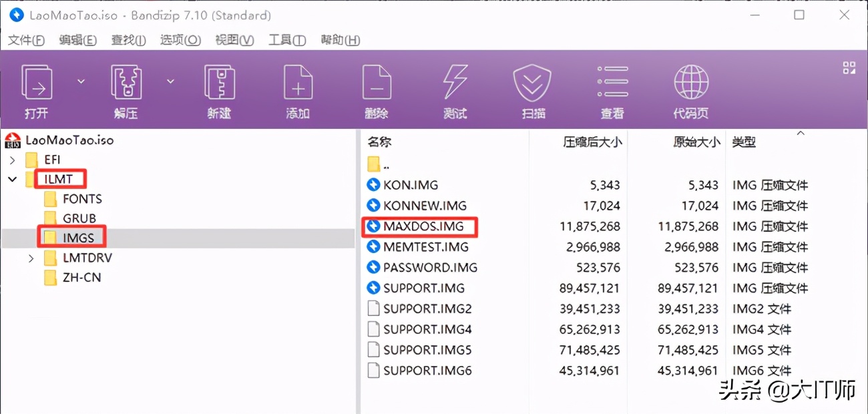Click the layout grid icon top right
868x414 pixels.
[849, 67]
